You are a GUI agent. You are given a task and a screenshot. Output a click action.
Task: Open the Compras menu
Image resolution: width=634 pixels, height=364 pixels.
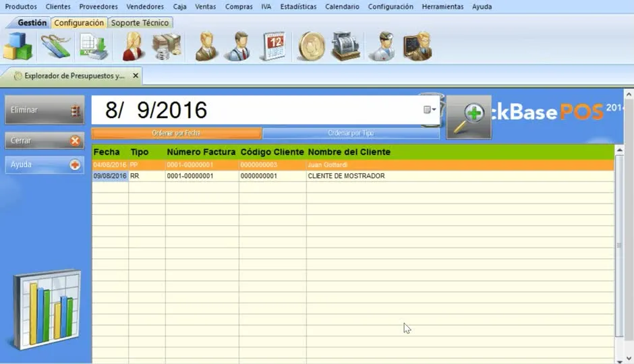[x=239, y=7]
